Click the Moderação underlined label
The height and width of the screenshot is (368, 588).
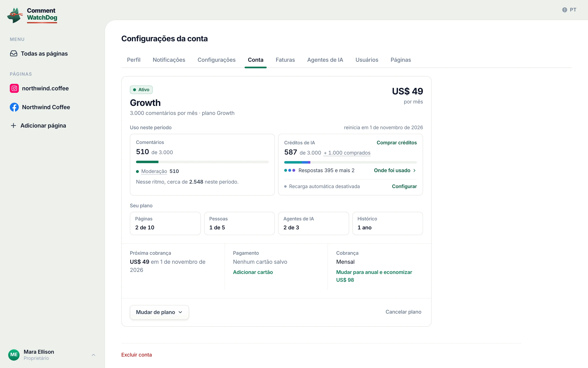154,171
